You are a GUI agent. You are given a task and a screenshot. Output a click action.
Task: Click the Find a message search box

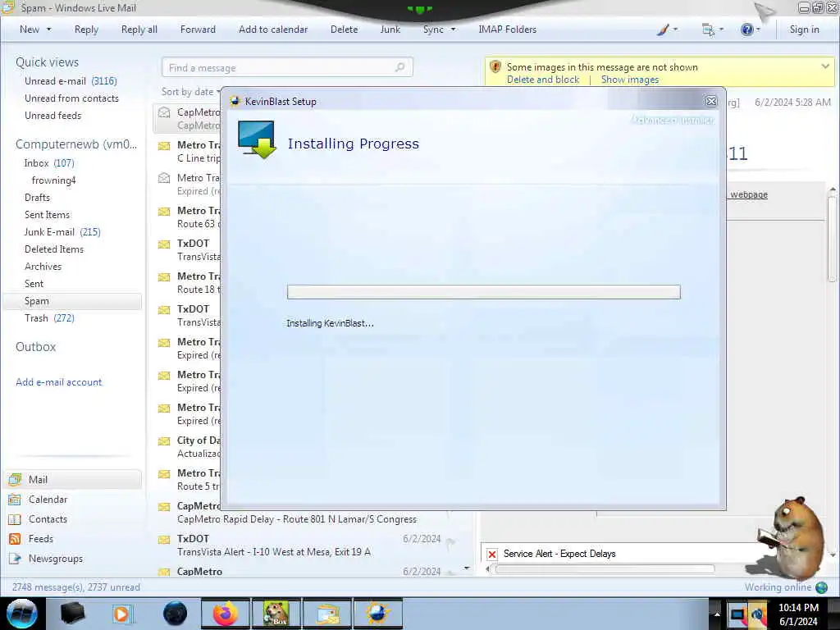coord(287,67)
